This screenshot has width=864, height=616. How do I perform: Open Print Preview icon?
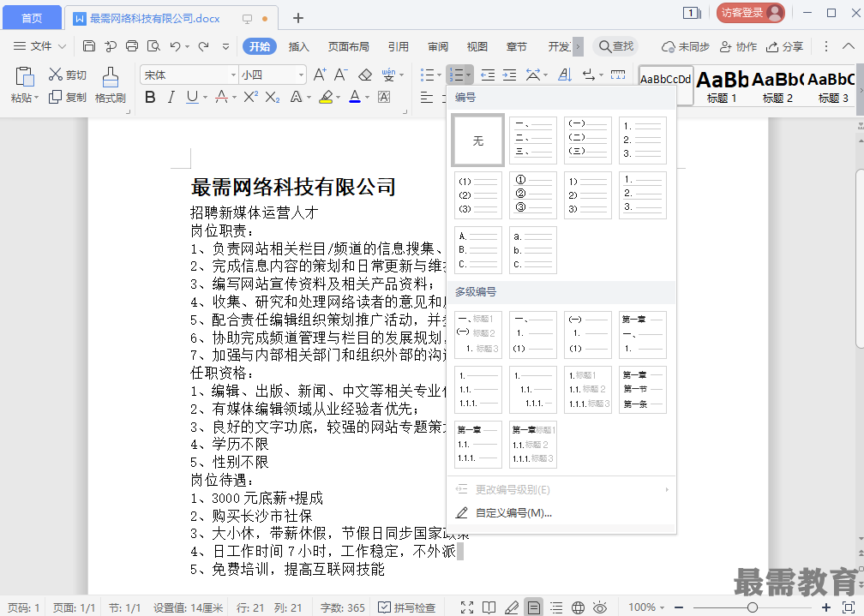tap(153, 46)
